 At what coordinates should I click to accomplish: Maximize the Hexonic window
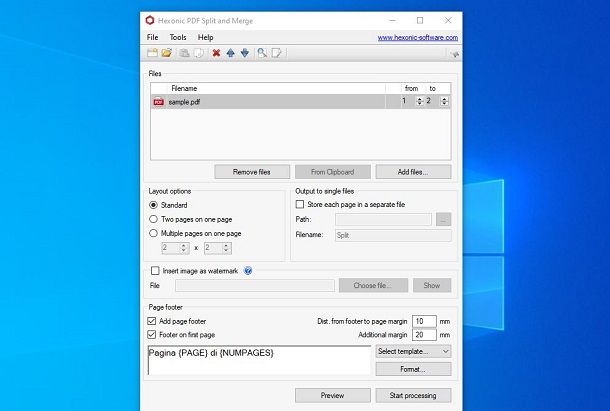[420, 20]
